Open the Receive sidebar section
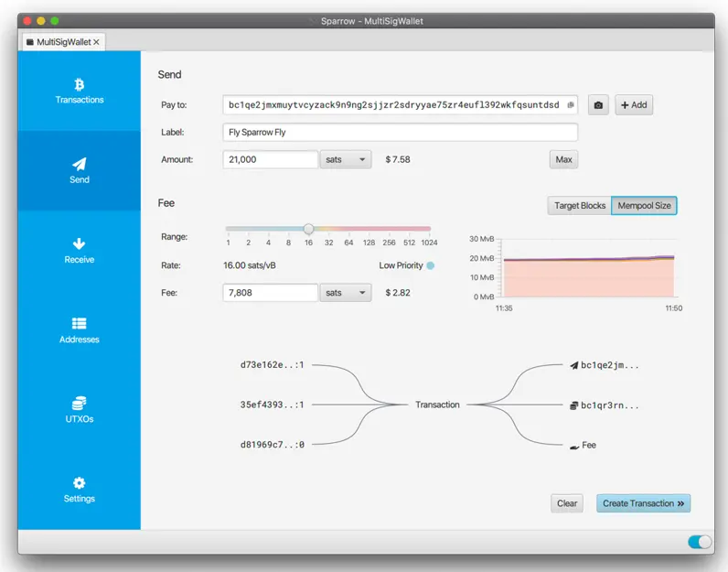 click(x=79, y=251)
